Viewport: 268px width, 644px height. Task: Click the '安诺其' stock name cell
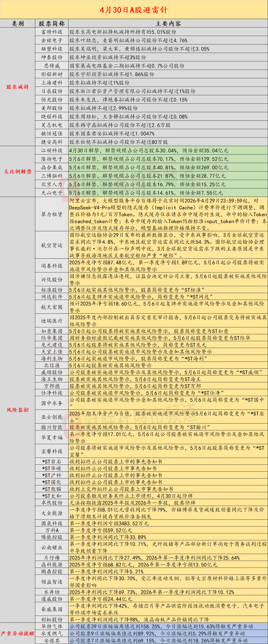tap(52, 641)
